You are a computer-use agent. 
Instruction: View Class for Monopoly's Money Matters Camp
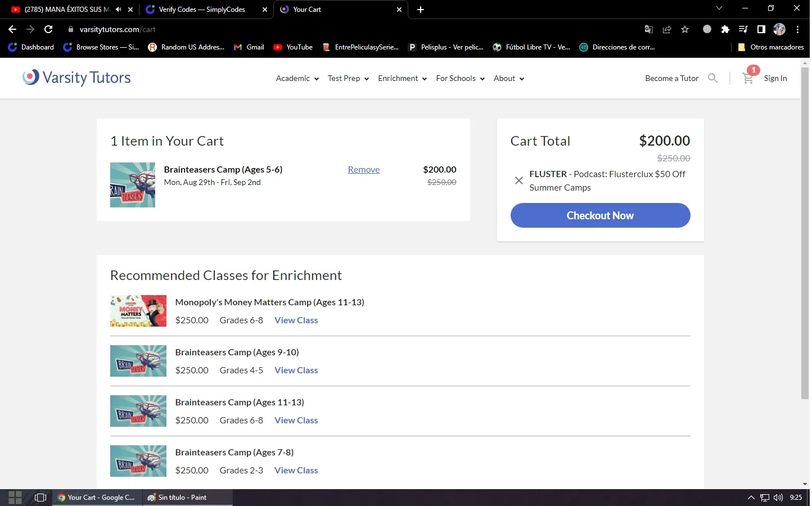(296, 320)
